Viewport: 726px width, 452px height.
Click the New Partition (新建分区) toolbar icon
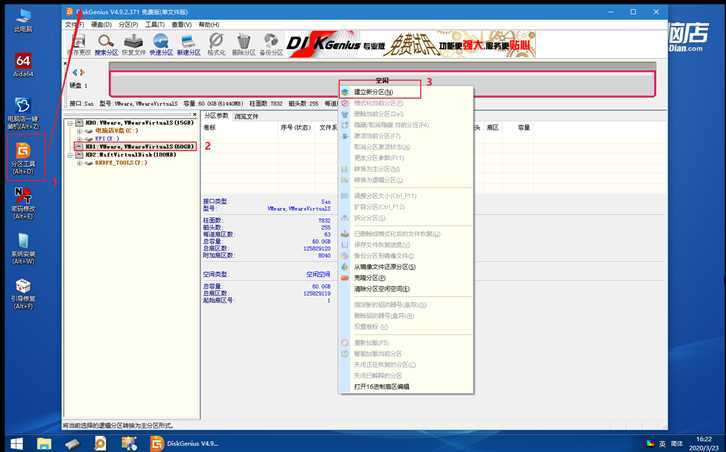pyautogui.click(x=188, y=44)
